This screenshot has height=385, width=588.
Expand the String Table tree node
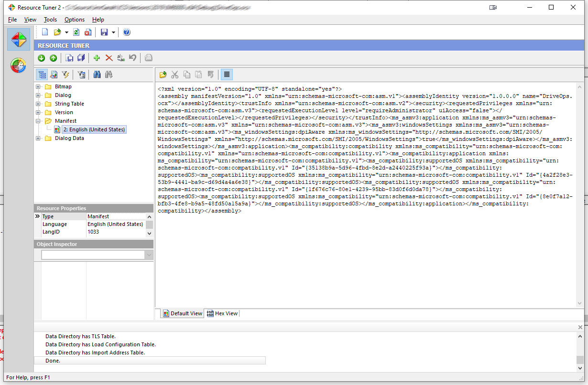pos(38,104)
